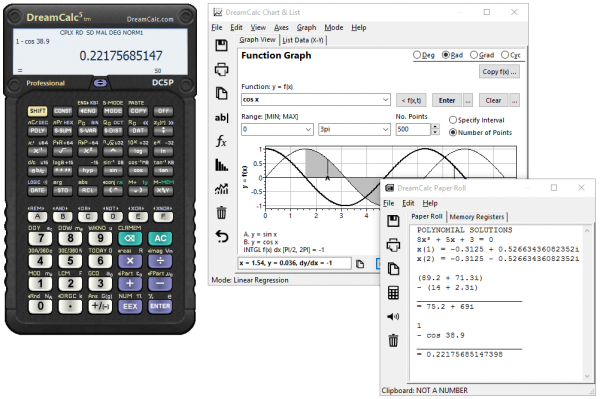Open Axes menu in Chart & List window
The width and height of the screenshot is (600, 399).
(x=281, y=28)
